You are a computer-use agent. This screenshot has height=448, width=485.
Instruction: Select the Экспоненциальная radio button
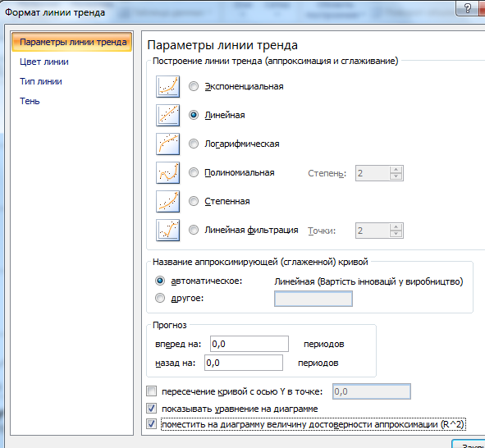[194, 86]
